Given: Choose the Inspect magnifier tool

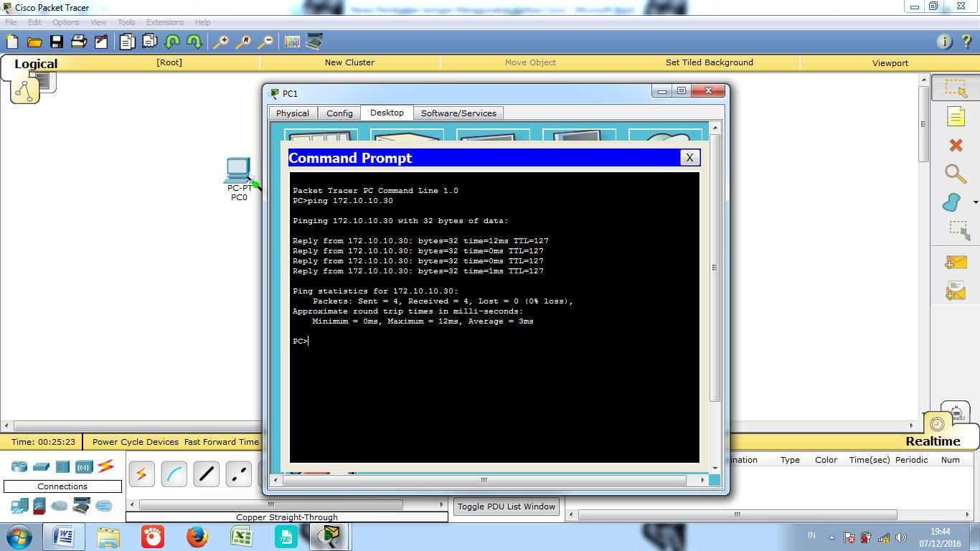Looking at the screenshot, I should 955,174.
